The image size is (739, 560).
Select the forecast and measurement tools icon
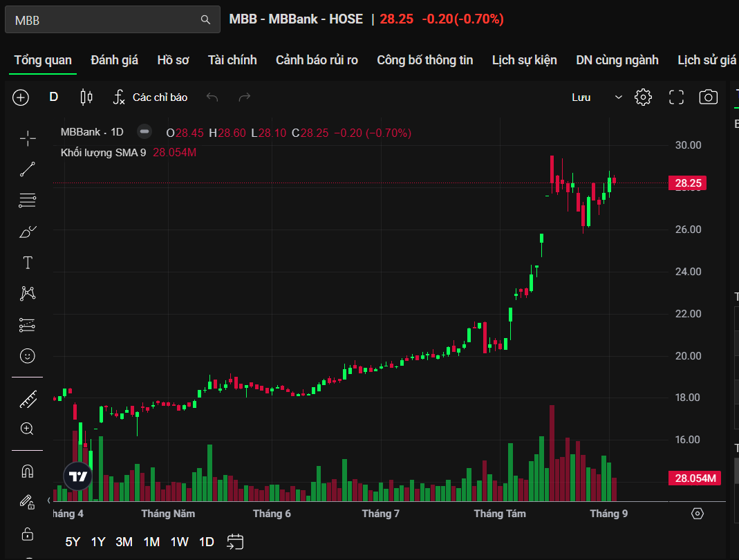click(x=28, y=325)
